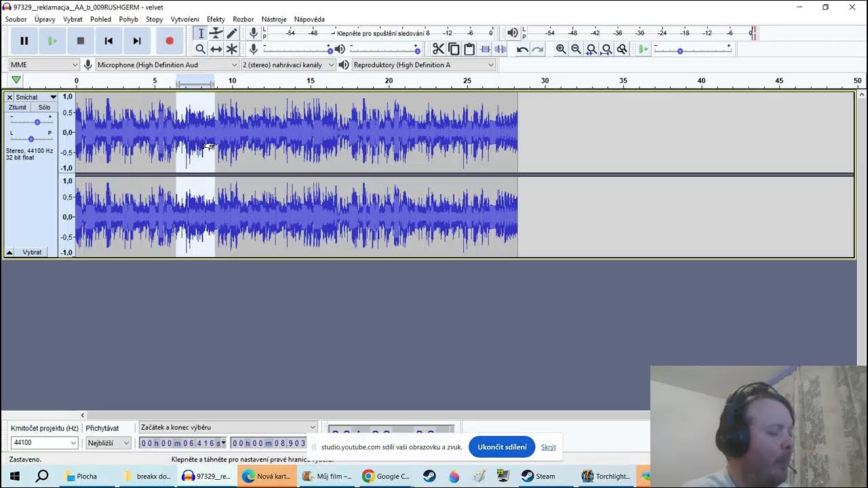Open the MME audio host dropdown

[44, 64]
